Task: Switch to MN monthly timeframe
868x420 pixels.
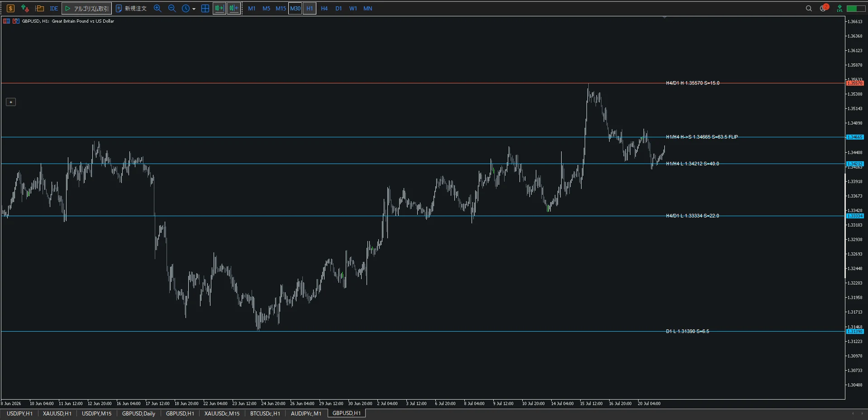Action: coord(367,8)
